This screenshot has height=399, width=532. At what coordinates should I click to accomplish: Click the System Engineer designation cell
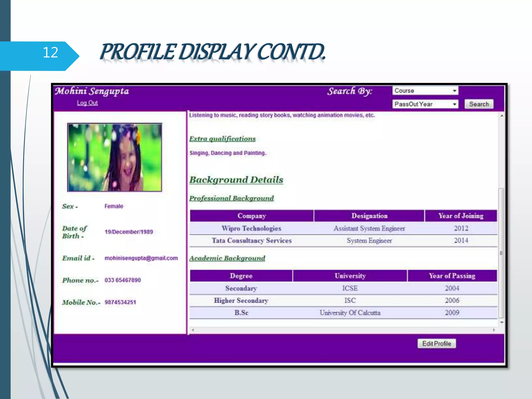(369, 241)
